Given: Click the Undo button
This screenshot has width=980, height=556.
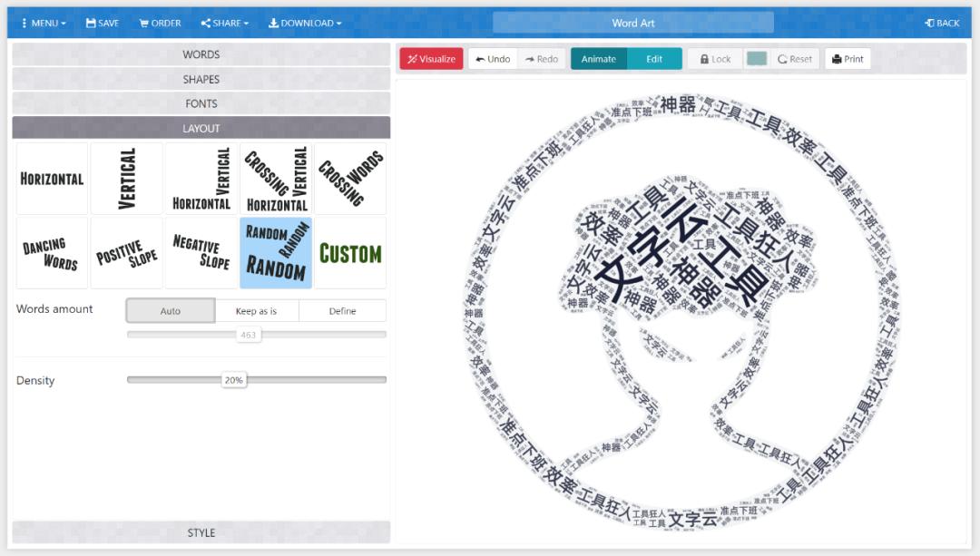Looking at the screenshot, I should click(493, 59).
